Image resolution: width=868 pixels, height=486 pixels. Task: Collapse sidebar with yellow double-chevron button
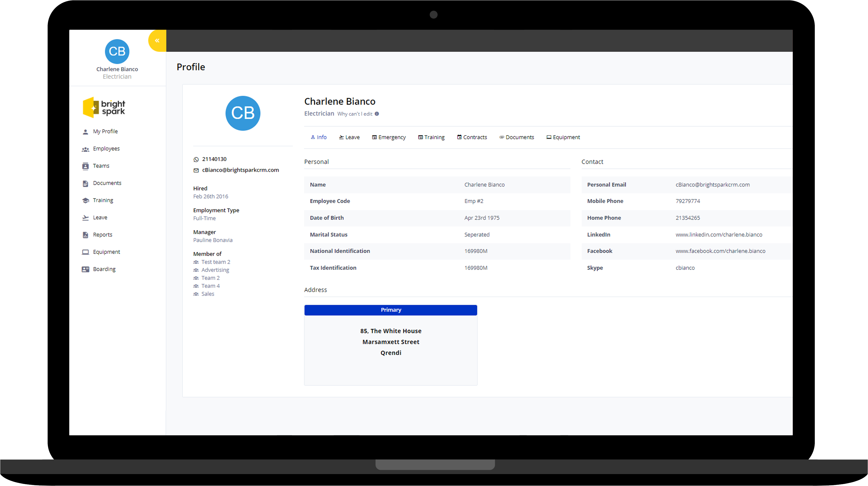point(157,41)
